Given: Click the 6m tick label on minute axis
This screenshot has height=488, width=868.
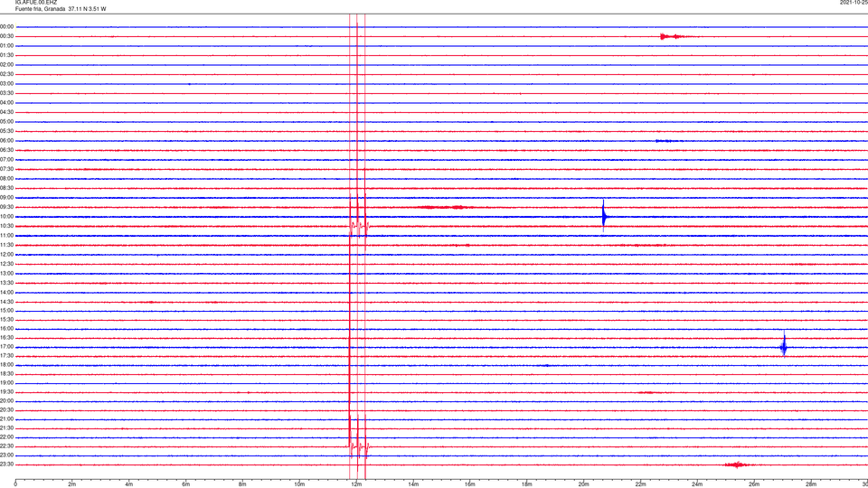Looking at the screenshot, I should 186,484.
